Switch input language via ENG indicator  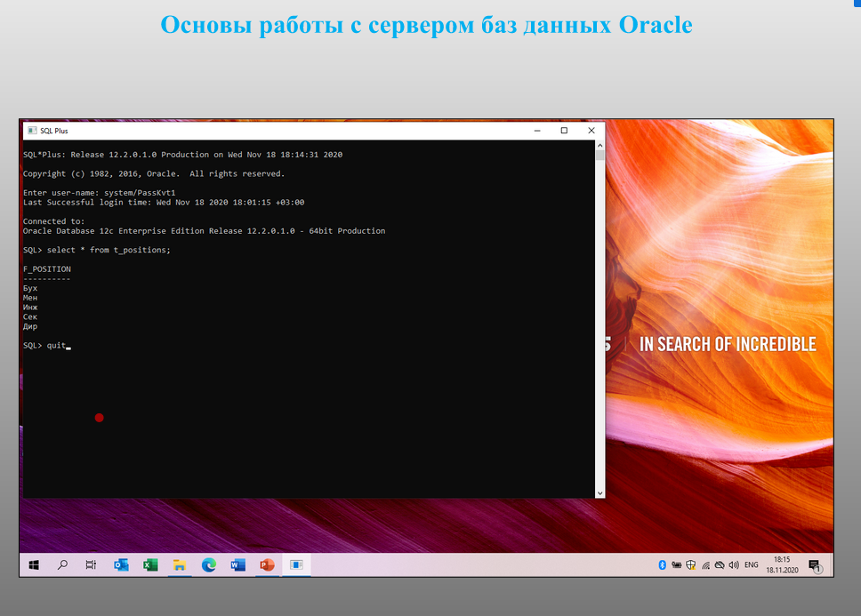tap(752, 565)
